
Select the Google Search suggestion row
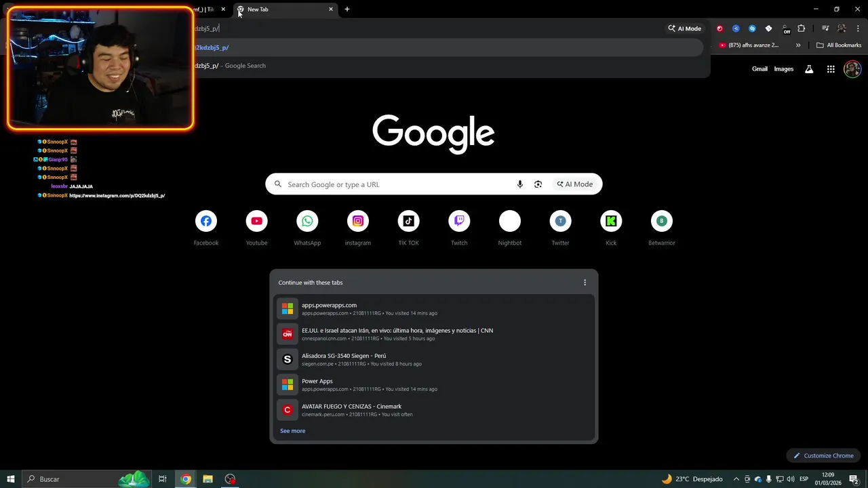(x=448, y=66)
